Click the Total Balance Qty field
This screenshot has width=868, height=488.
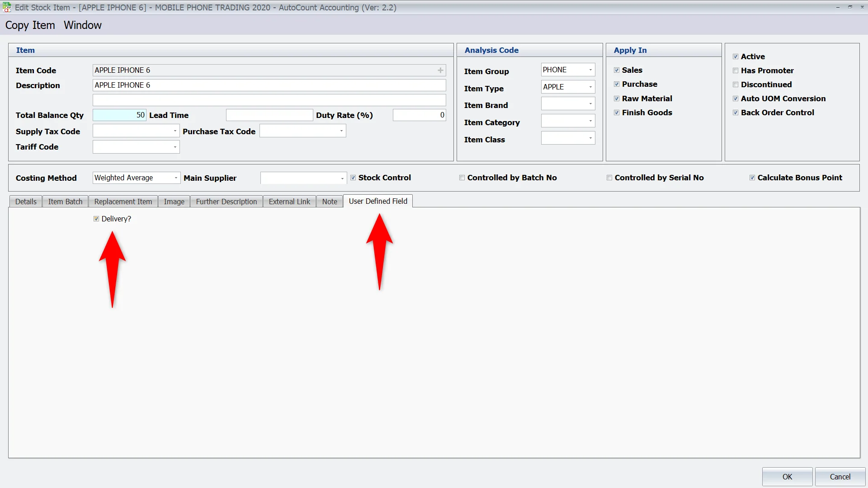pyautogui.click(x=119, y=115)
